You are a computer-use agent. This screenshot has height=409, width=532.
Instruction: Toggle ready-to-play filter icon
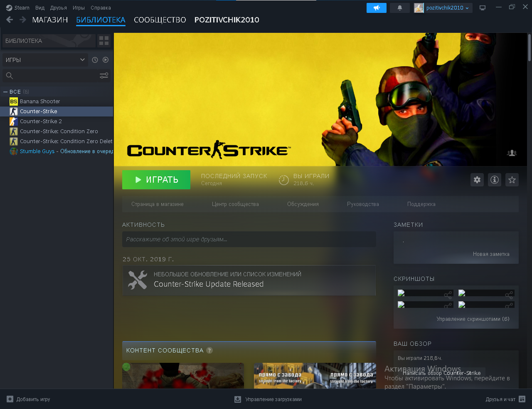coord(106,60)
